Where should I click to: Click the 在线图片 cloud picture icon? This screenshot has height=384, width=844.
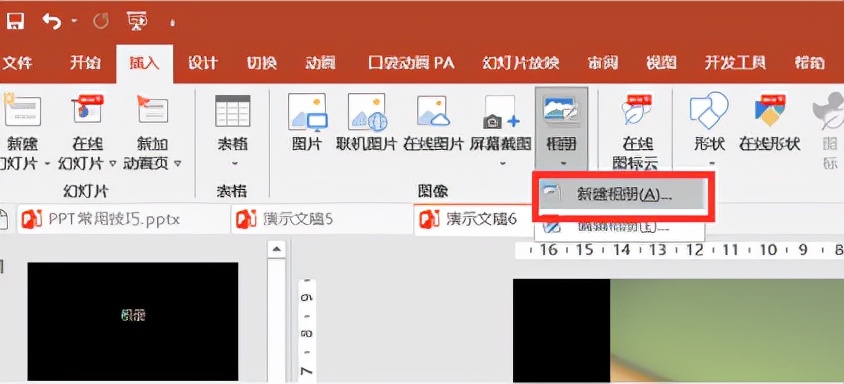pyautogui.click(x=434, y=111)
